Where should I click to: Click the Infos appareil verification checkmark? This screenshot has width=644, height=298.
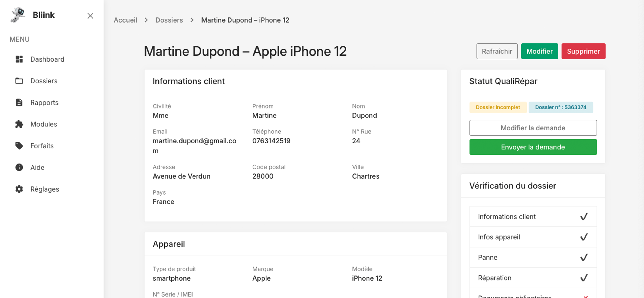pyautogui.click(x=584, y=237)
